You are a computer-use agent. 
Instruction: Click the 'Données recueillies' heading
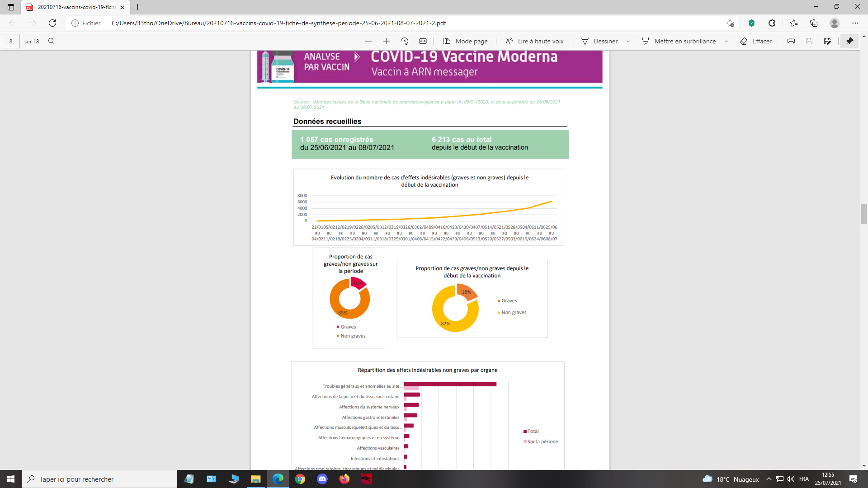coord(327,122)
